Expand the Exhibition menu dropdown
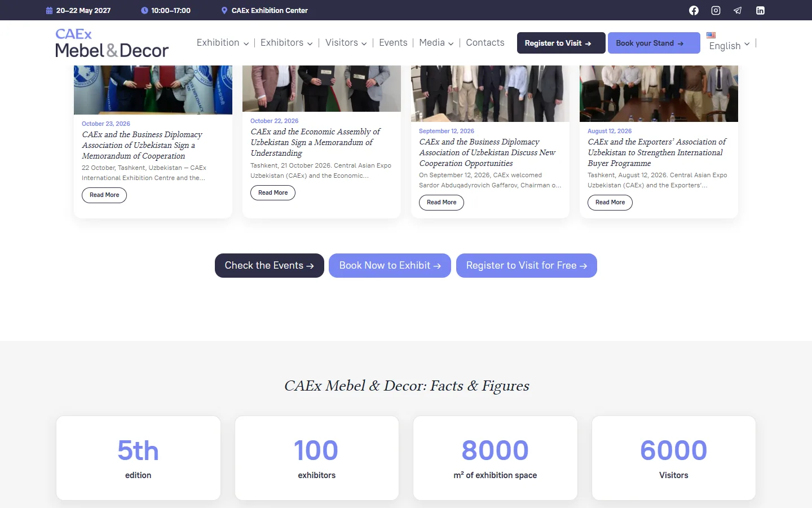Viewport: 812px width, 508px height. (223, 43)
